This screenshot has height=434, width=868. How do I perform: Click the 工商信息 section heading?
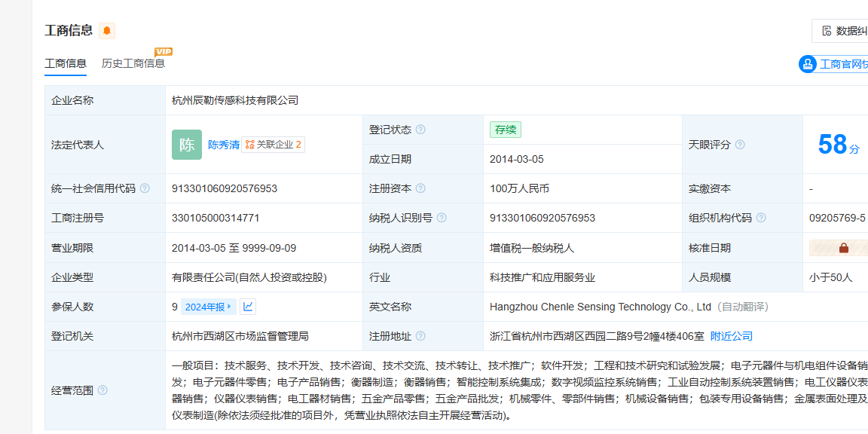[x=69, y=30]
